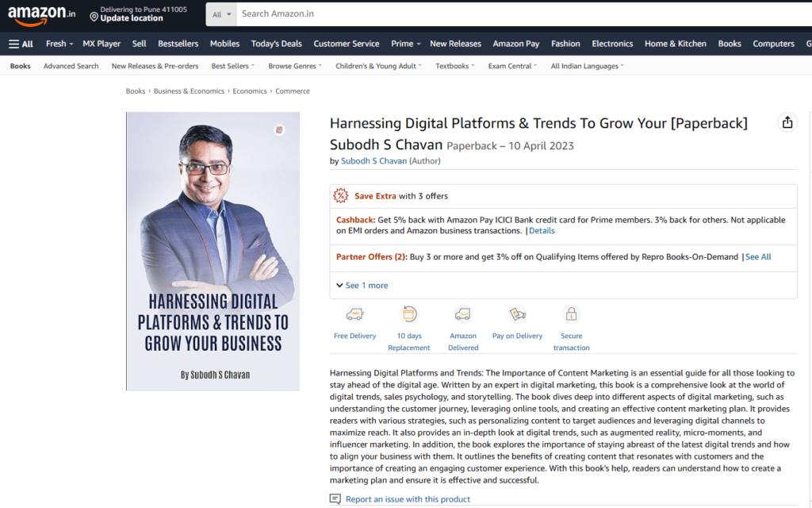Open the hamburger All menu
The image size is (812, 508).
21,44
